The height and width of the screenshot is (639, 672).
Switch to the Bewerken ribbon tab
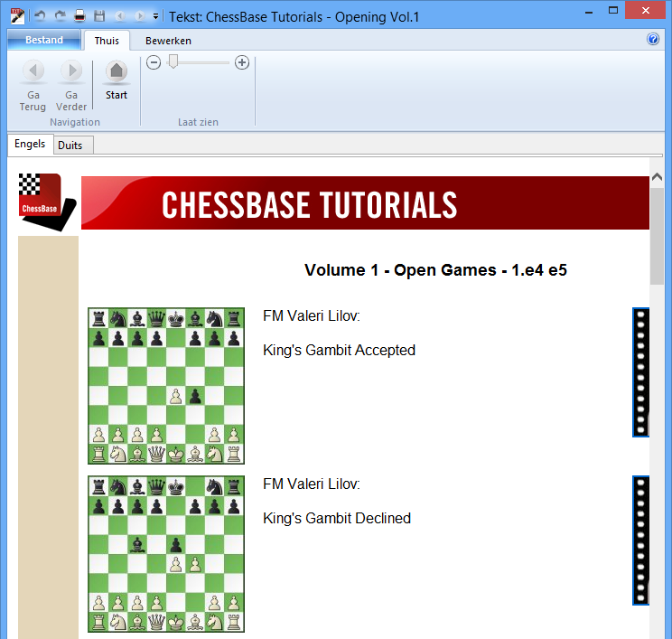[x=168, y=41]
